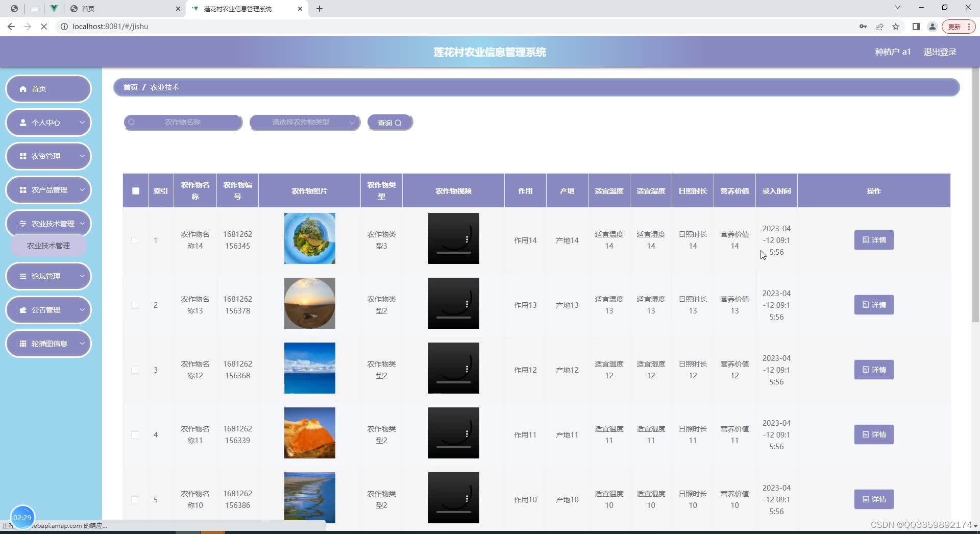Click the video progress bar in row 2

(454, 318)
